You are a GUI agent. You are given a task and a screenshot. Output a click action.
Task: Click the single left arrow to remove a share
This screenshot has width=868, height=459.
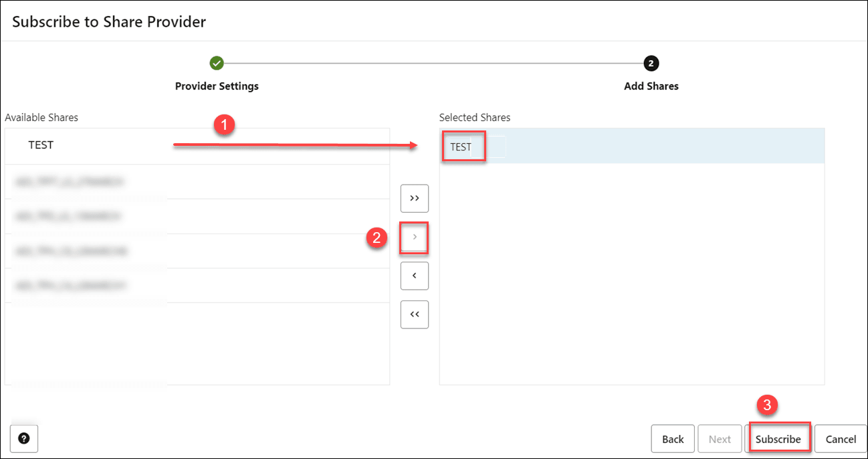414,276
